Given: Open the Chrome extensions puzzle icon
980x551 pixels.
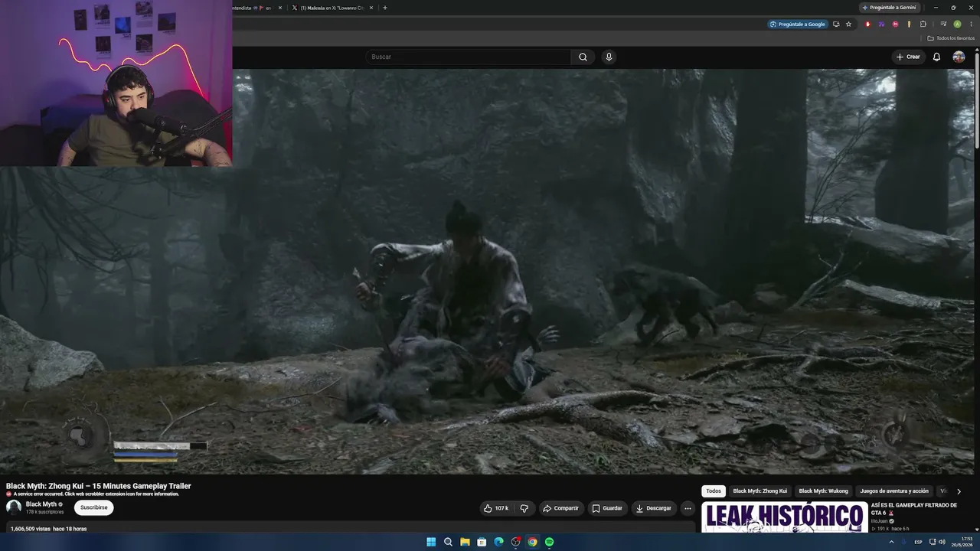Looking at the screenshot, I should click(x=923, y=24).
